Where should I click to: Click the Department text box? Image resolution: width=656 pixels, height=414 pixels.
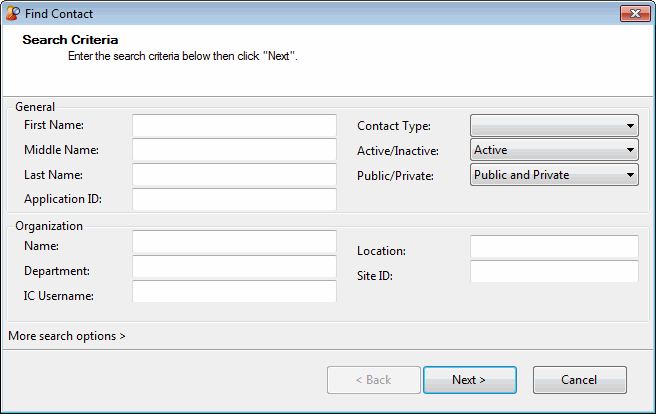(x=234, y=267)
